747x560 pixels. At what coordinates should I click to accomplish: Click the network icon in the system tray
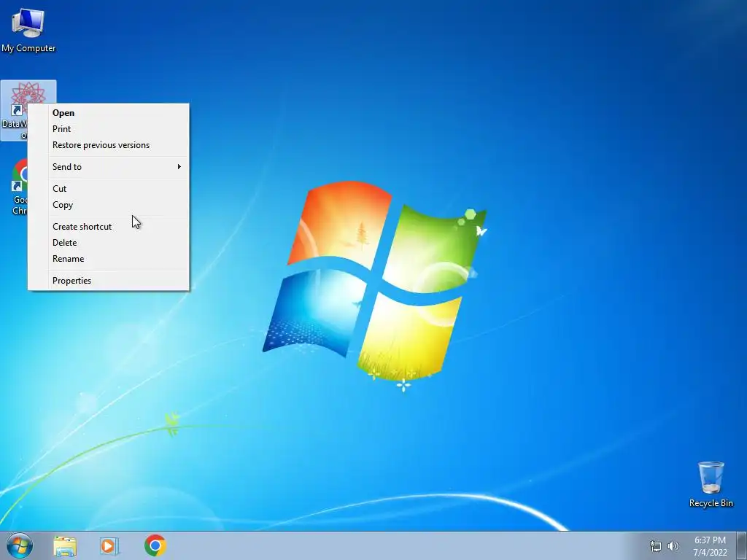pyautogui.click(x=656, y=546)
